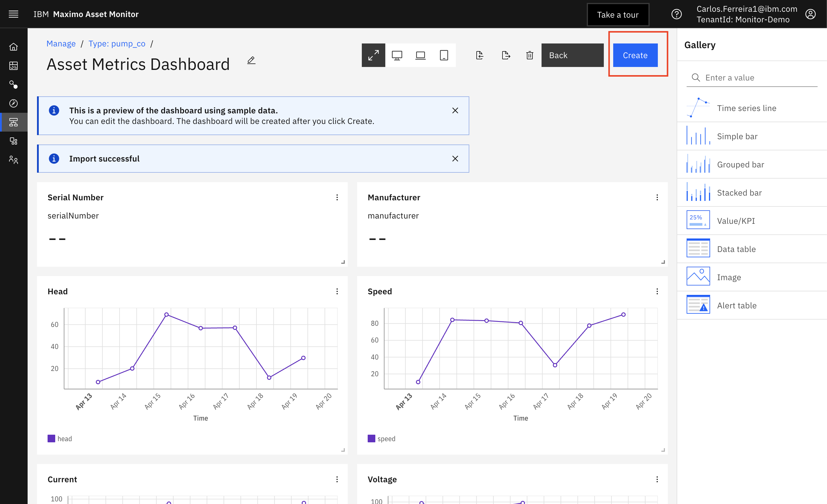827x504 pixels.
Task: Open Manufacturer card overflow menu
Action: pos(657,197)
